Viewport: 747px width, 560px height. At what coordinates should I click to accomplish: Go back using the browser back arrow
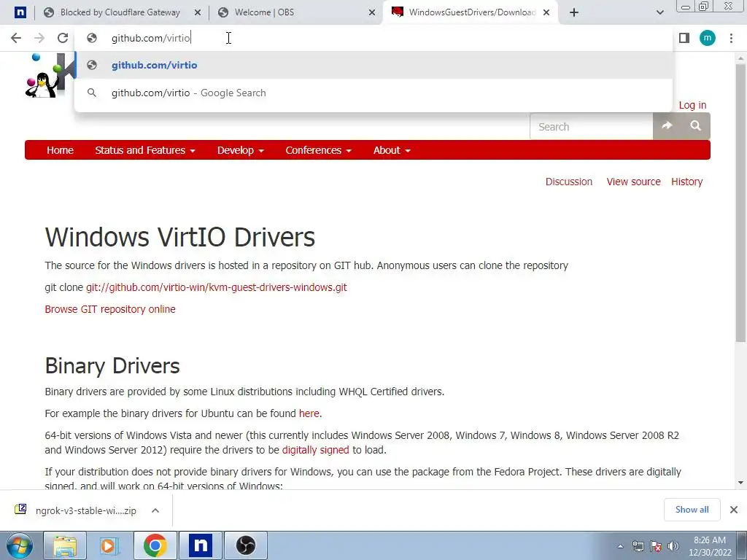tap(16, 38)
